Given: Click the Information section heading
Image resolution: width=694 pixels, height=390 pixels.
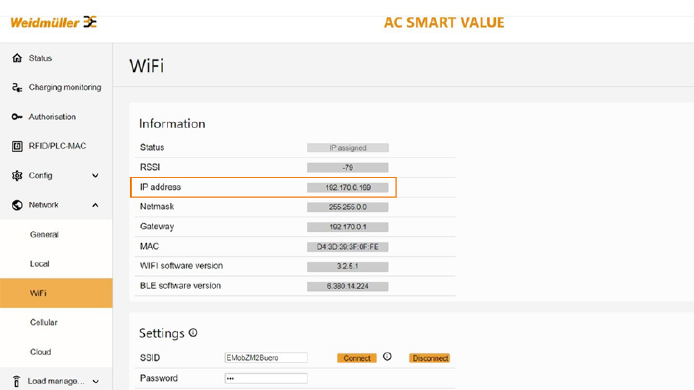Looking at the screenshot, I should (x=172, y=124).
